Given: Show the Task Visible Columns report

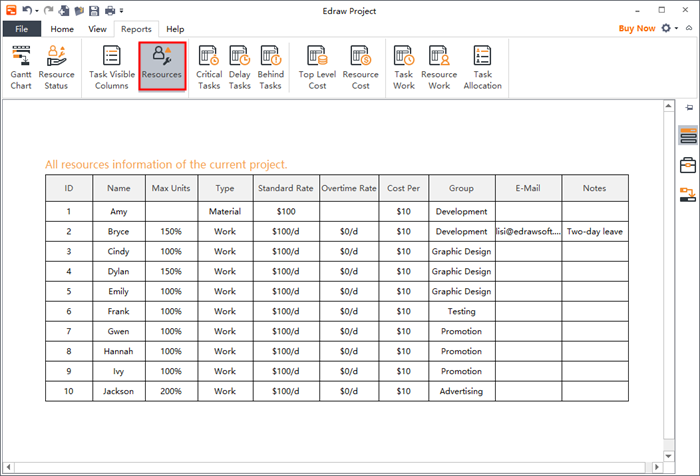Looking at the screenshot, I should pos(112,67).
